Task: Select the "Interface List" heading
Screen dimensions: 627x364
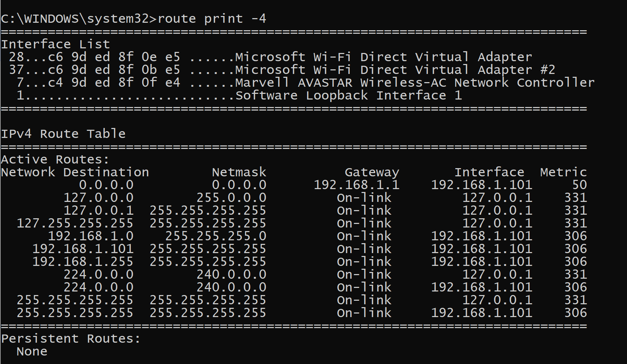Action: coord(55,44)
